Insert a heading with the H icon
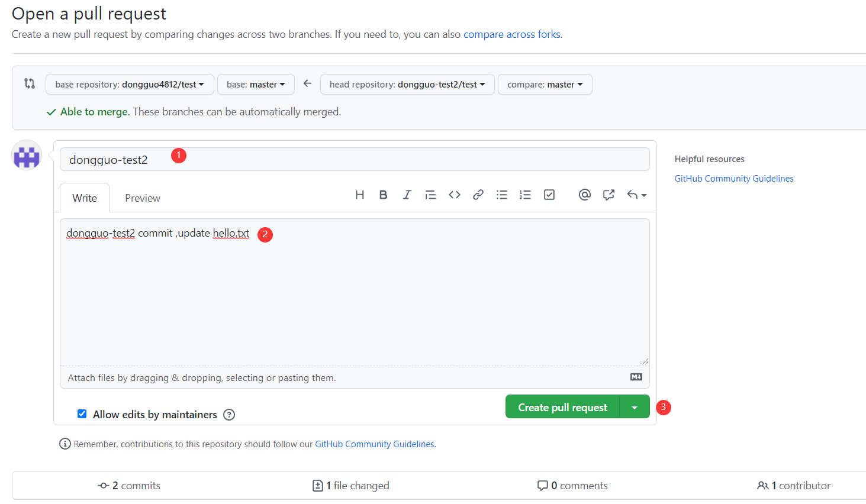 pos(359,195)
